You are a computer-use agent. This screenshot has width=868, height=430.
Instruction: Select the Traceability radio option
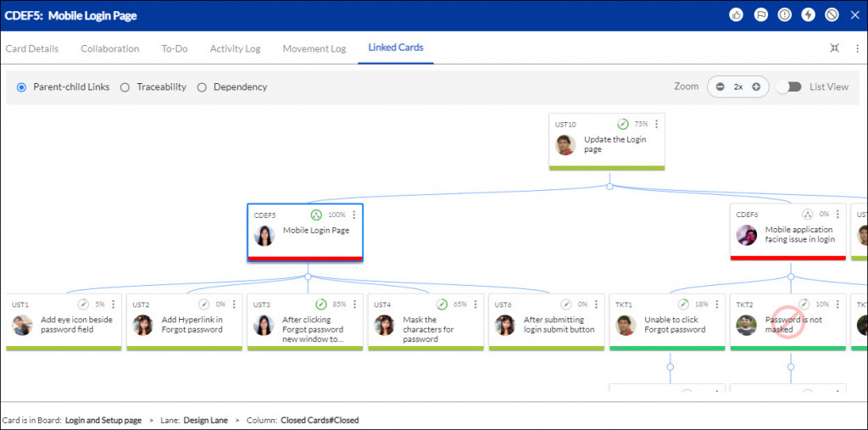125,87
